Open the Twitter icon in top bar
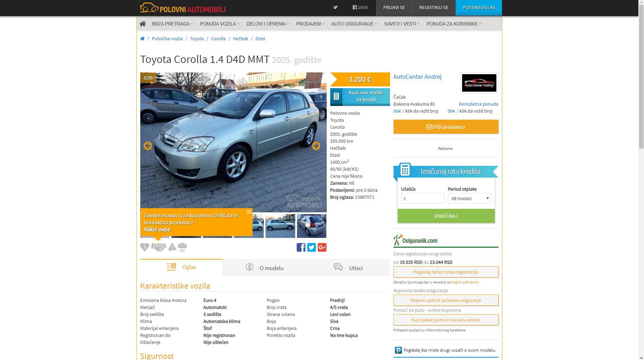Screen dimensions: 644x360 coord(335,7)
